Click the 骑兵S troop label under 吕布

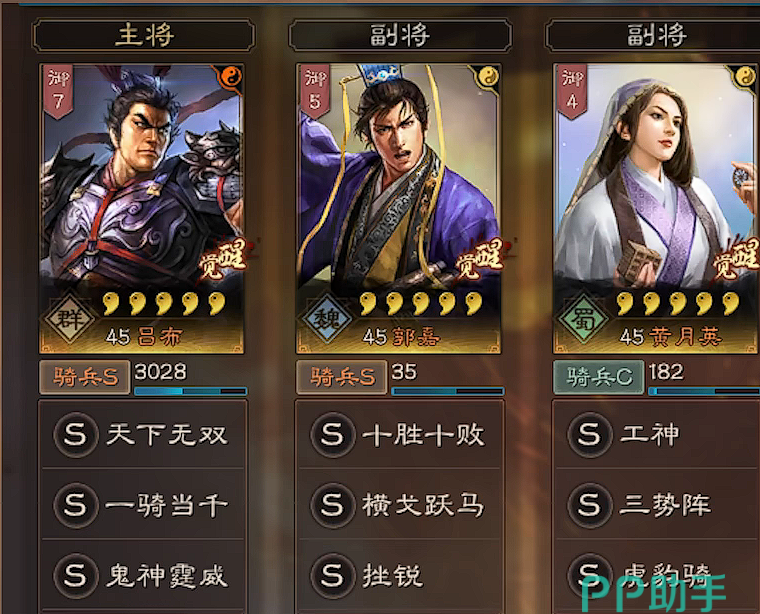point(85,377)
